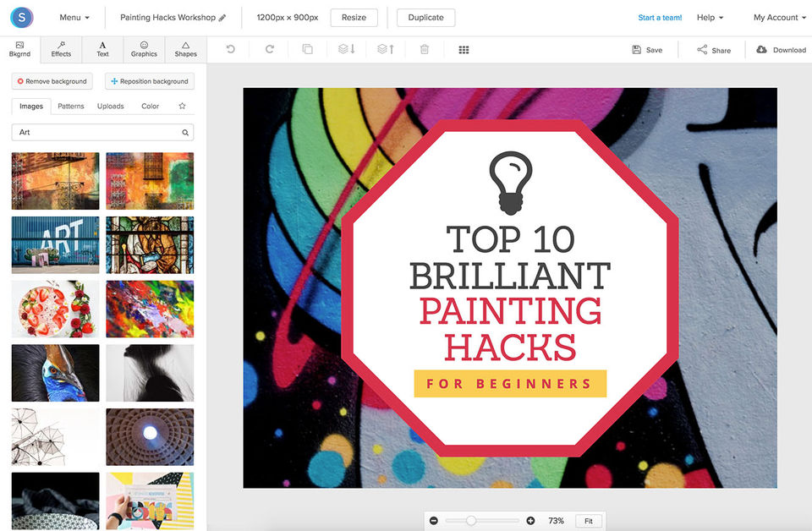Click the copy layer icon
The height and width of the screenshot is (531, 812).
307,50
